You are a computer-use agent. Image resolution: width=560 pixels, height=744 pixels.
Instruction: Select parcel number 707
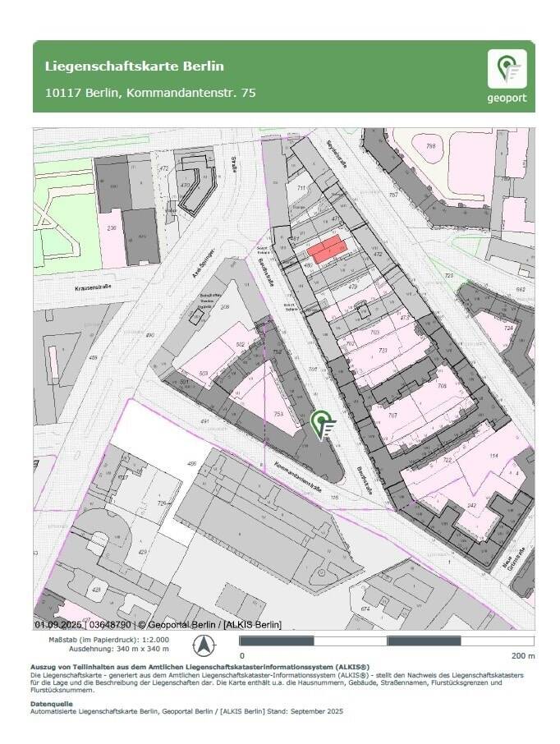(x=392, y=416)
